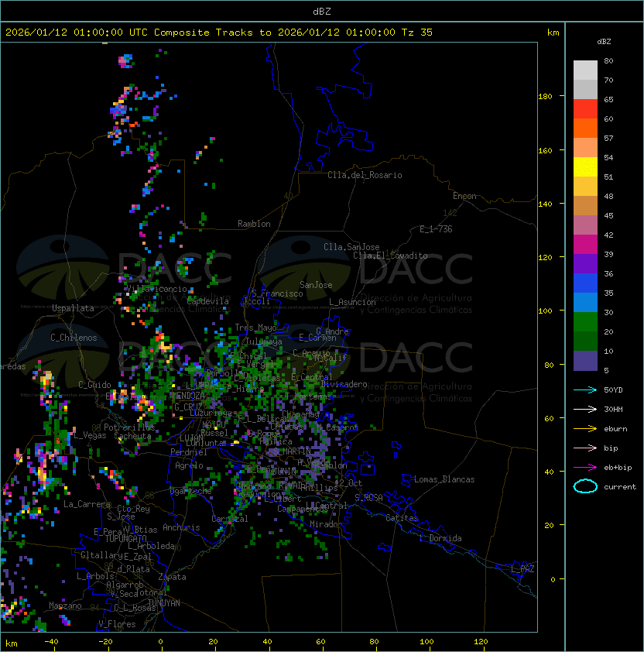Click the pink bip arrow in legend
Viewport: 644px width, 652px height.
coord(585,448)
